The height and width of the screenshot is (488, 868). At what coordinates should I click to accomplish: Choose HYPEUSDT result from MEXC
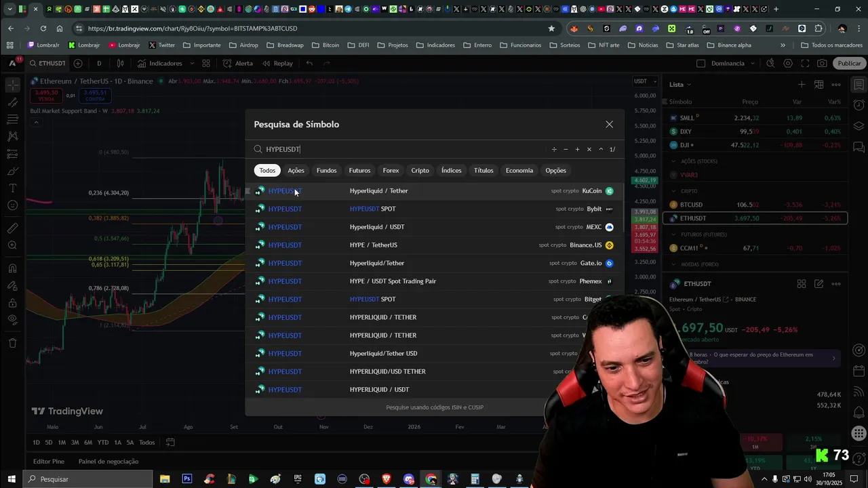(x=434, y=227)
